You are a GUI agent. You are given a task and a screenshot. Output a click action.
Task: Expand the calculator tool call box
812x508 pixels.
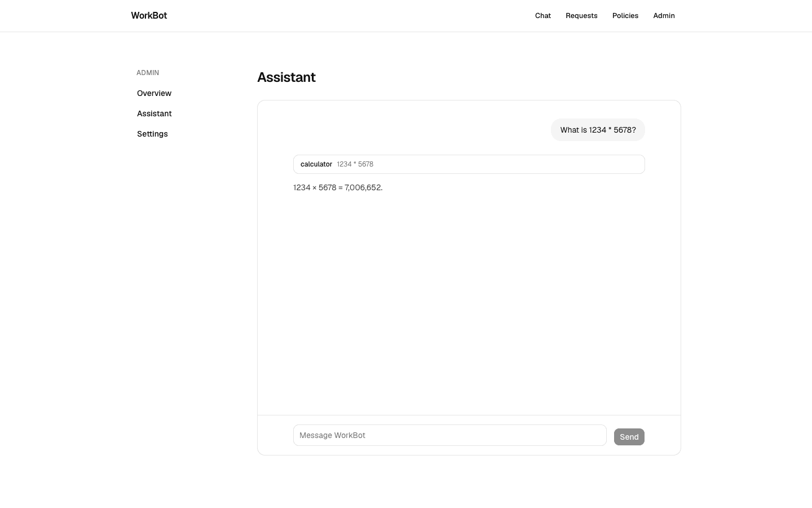(x=469, y=164)
